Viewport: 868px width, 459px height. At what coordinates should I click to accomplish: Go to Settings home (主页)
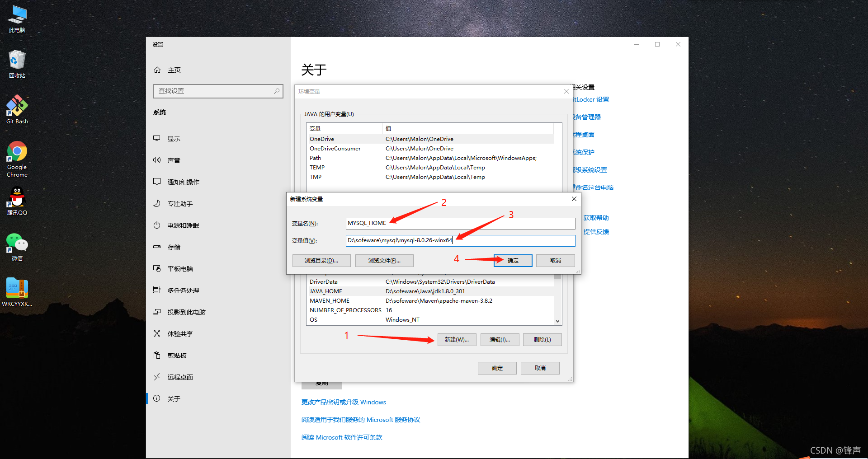168,70
